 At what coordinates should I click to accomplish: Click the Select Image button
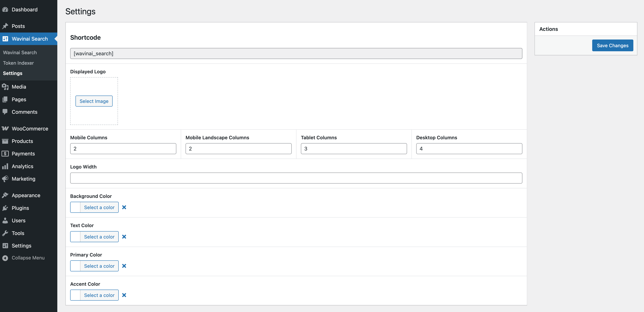click(x=94, y=101)
